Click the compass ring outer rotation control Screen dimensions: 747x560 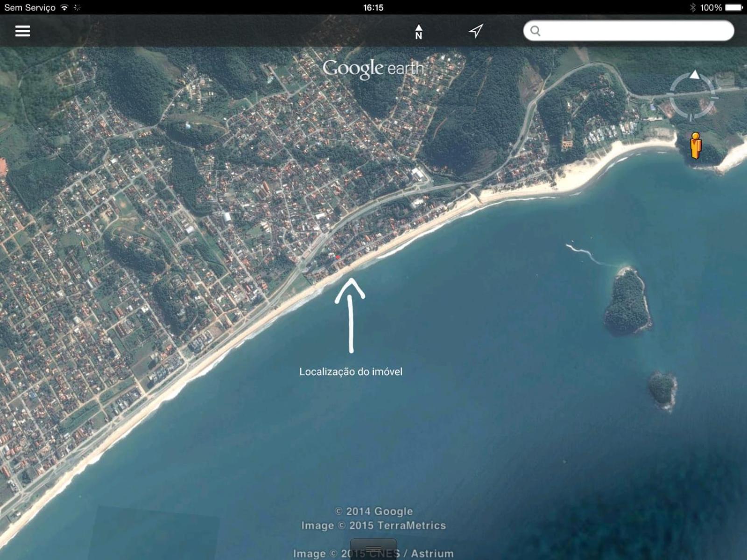(693, 97)
